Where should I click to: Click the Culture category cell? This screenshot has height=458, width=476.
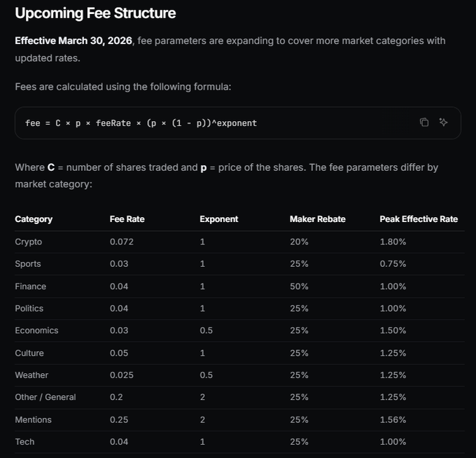pos(29,353)
